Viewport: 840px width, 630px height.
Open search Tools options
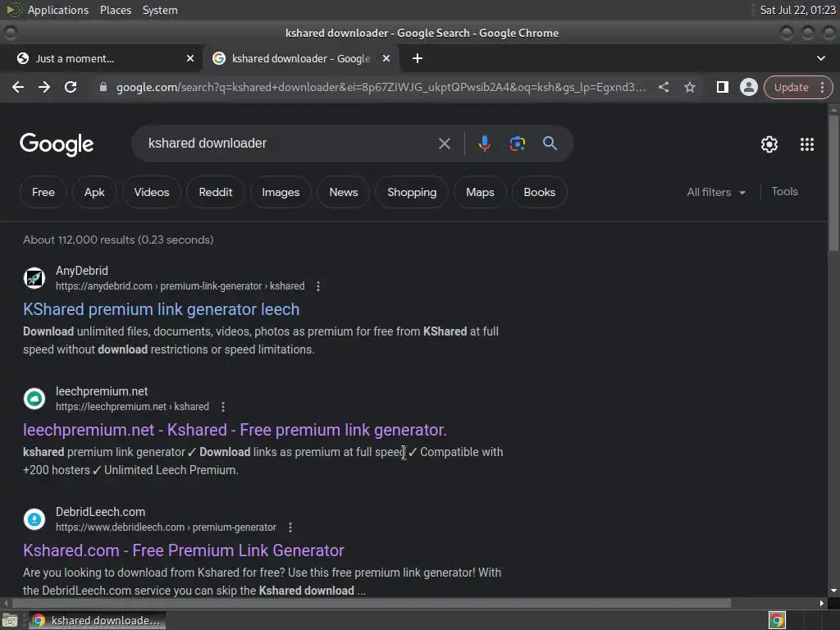785,192
